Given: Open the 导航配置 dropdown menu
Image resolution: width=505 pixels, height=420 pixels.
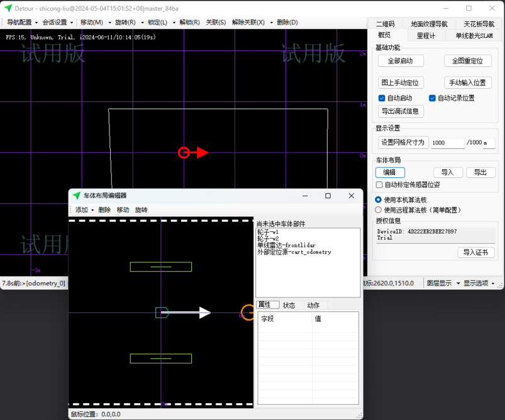Looking at the screenshot, I should click(22, 22).
